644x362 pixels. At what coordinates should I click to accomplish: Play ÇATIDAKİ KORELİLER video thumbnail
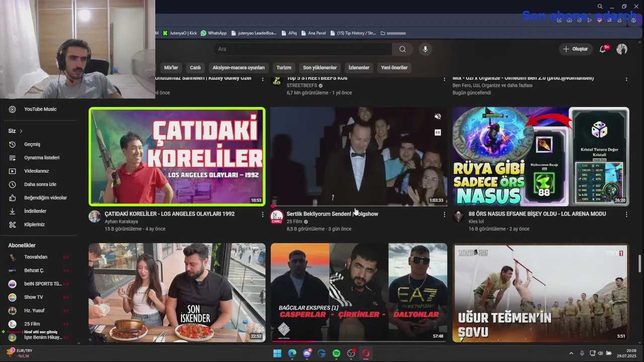tap(177, 156)
